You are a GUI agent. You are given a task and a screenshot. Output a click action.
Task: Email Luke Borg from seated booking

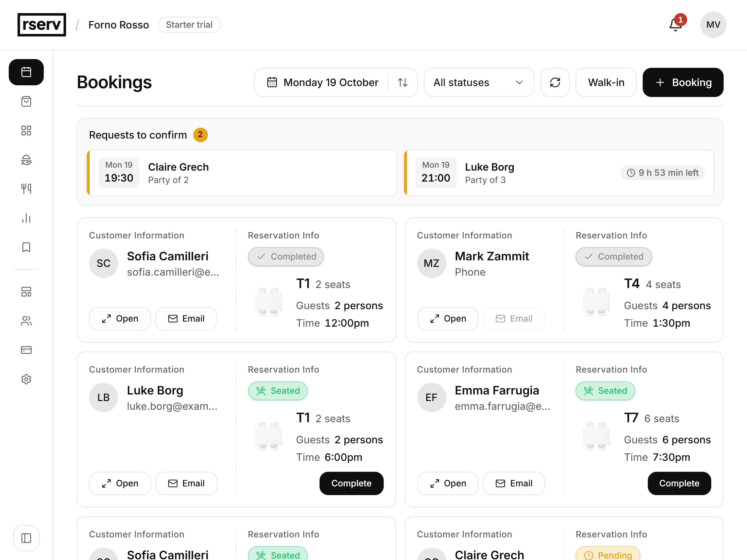tap(186, 483)
